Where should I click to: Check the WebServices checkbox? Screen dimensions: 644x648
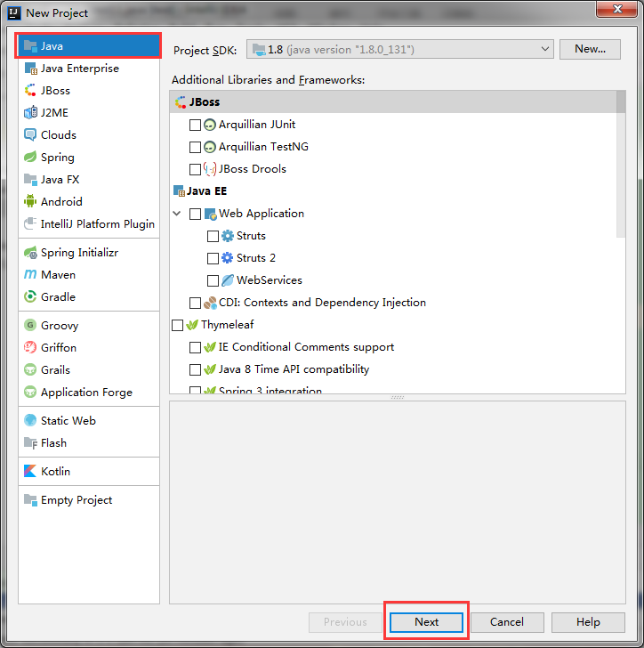click(x=213, y=280)
